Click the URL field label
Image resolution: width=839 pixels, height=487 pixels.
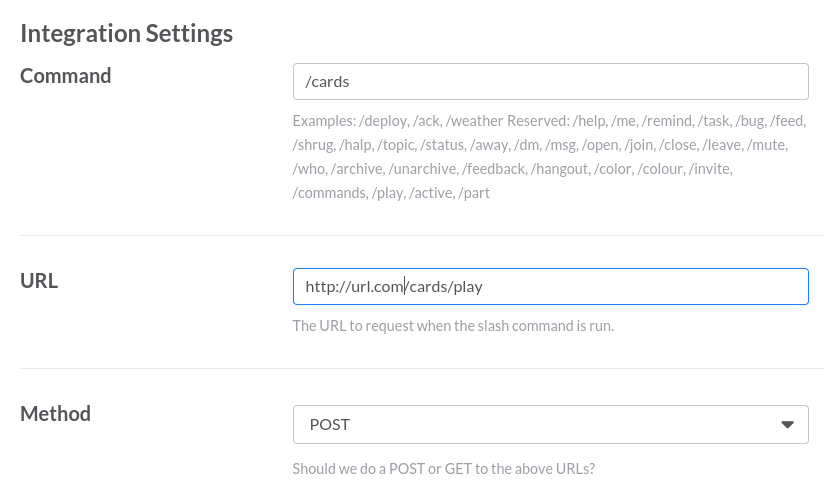pos(39,281)
